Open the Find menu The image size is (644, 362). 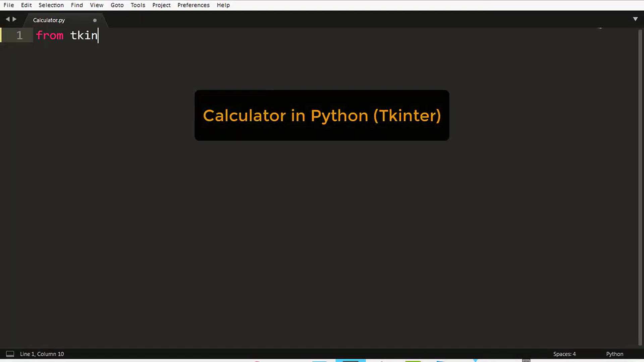coord(77,5)
